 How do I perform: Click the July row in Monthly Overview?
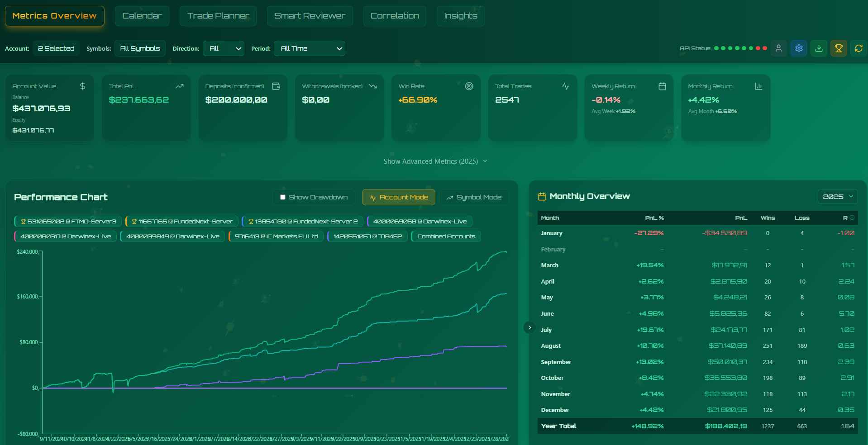[x=697, y=330]
